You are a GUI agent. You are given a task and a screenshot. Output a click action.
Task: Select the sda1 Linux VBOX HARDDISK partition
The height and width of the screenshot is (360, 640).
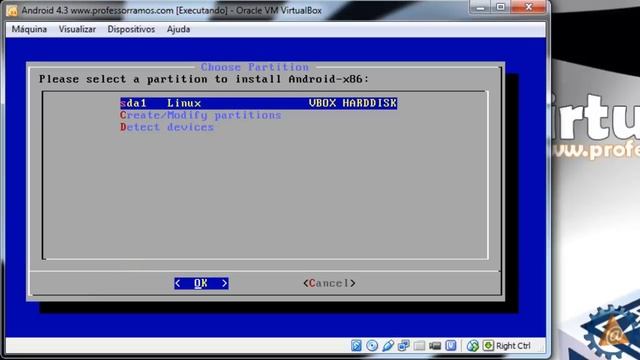pos(258,103)
